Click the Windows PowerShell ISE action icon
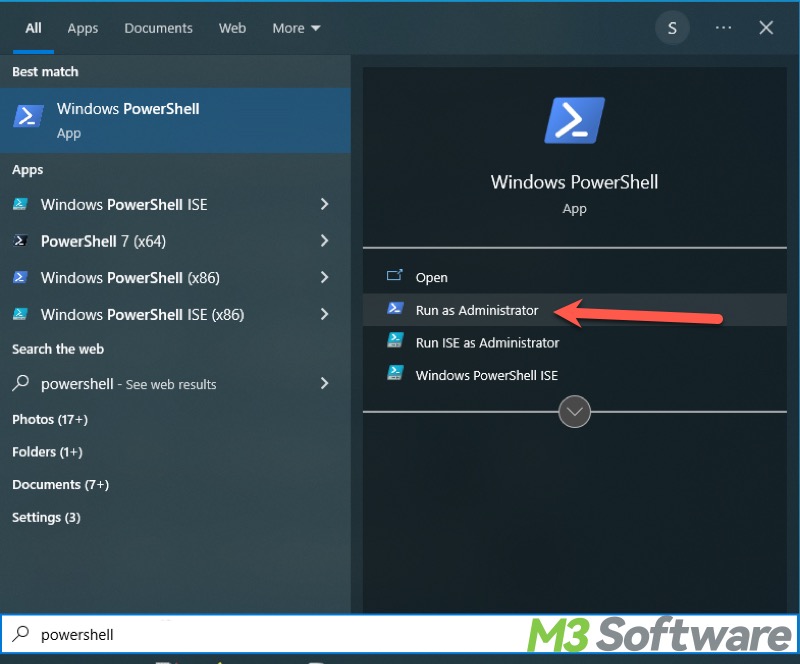The width and height of the screenshot is (800, 664). (x=395, y=373)
